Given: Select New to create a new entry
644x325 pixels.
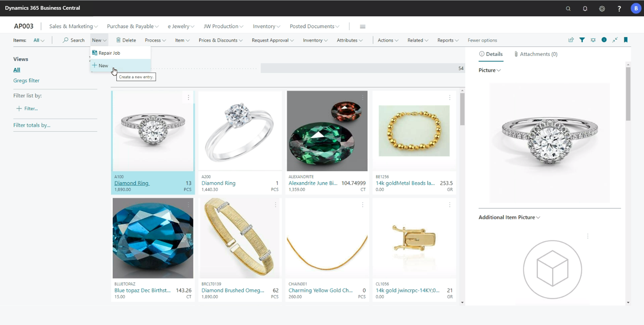Looking at the screenshot, I should coord(103,65).
